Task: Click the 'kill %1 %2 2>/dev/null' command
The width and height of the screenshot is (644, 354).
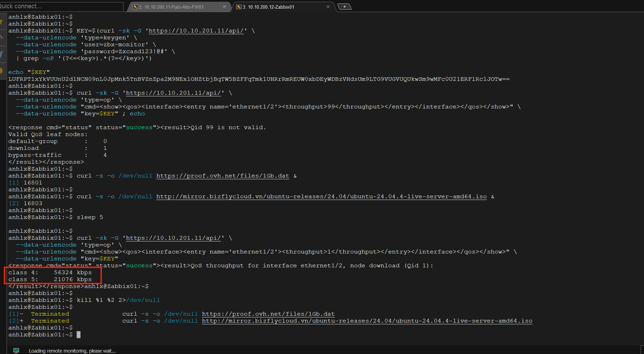Action: click(x=118, y=300)
